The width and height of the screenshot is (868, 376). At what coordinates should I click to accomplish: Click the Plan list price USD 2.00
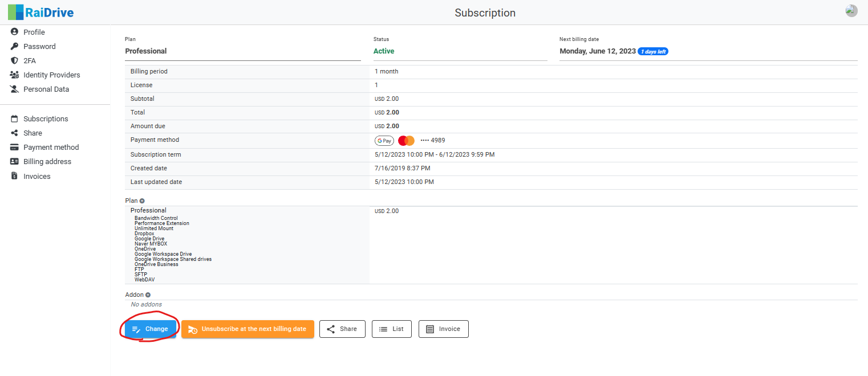(387, 211)
